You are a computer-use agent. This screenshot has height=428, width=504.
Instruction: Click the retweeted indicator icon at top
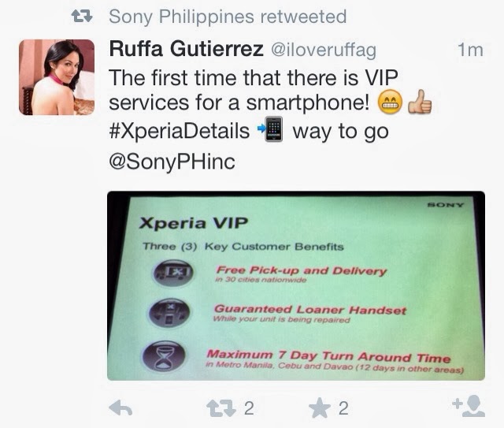tap(82, 16)
